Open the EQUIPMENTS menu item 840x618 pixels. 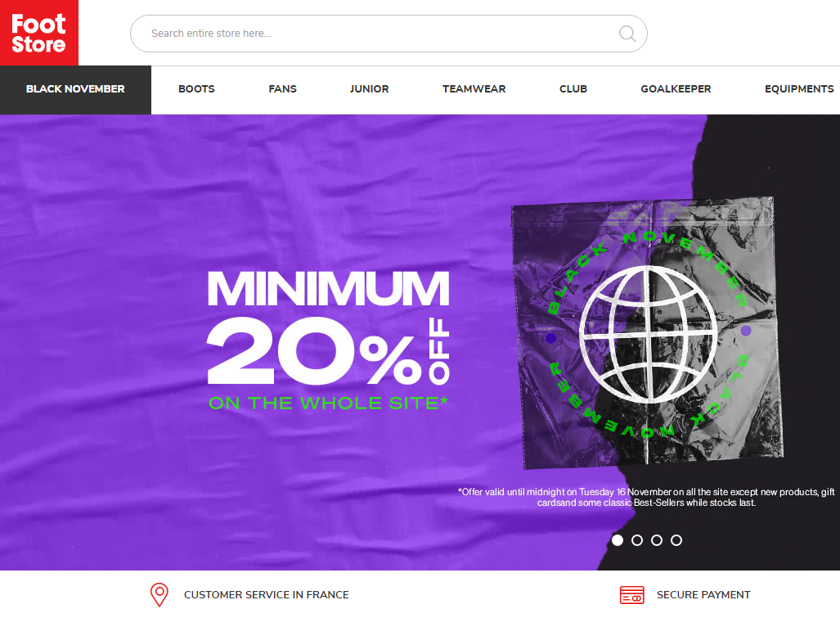799,89
